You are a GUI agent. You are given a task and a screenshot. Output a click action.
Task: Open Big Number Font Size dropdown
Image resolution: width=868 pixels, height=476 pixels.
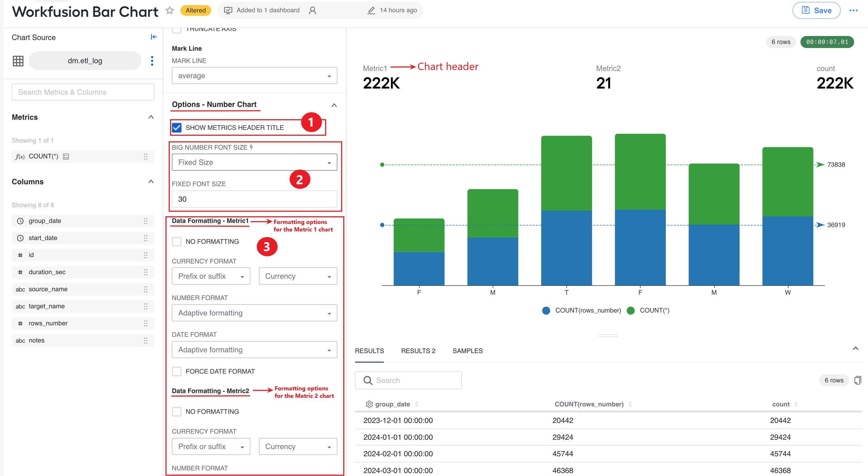coord(254,162)
